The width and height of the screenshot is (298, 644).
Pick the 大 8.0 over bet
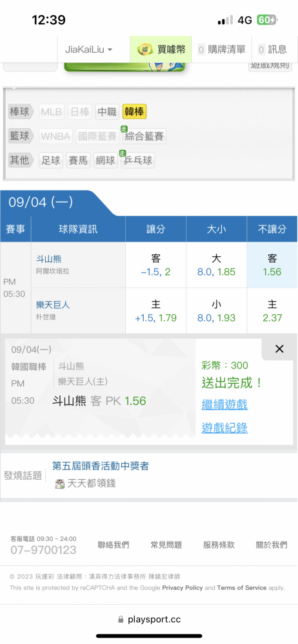click(x=217, y=265)
